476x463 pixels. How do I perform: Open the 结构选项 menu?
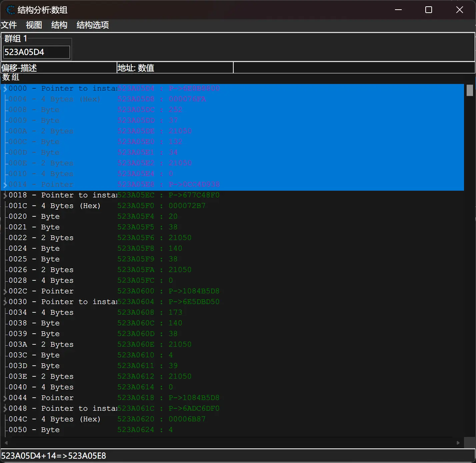point(93,25)
